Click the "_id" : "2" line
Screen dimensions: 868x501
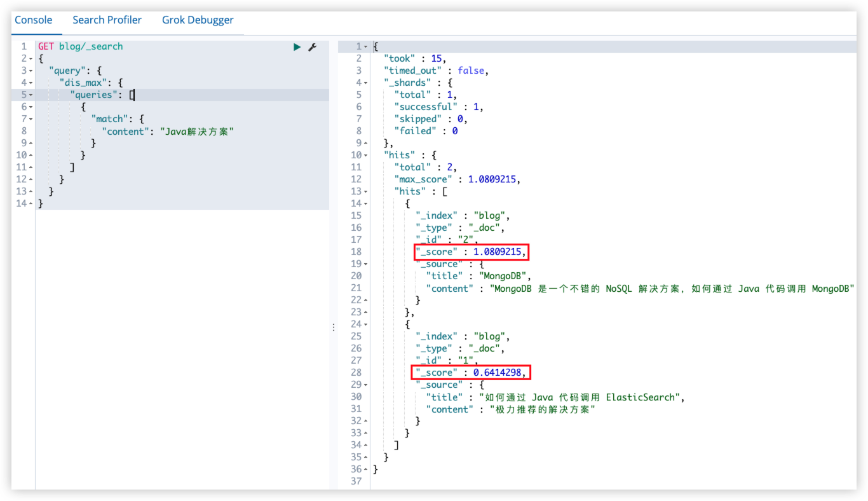pyautogui.click(x=447, y=240)
